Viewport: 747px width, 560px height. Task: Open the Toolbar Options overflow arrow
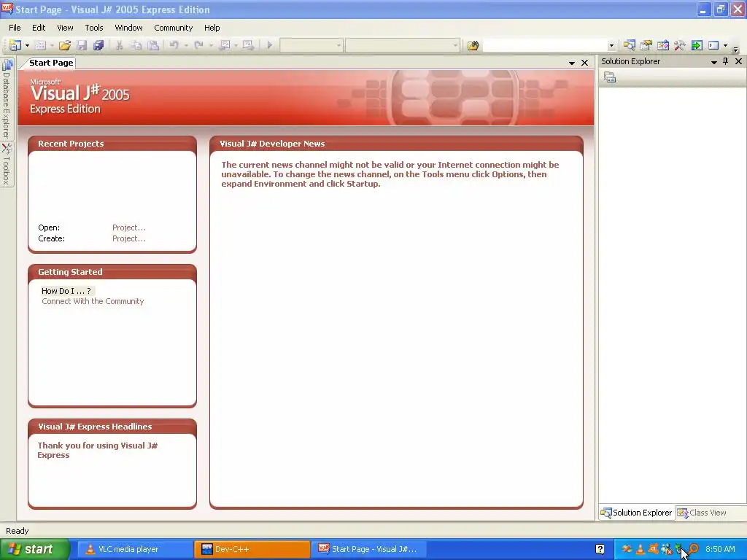[735, 49]
